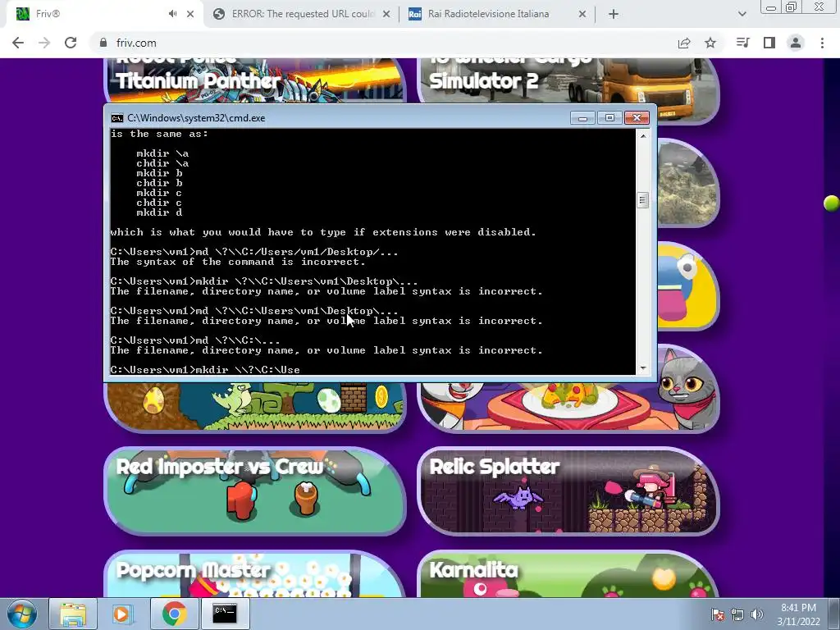Close the Friv tab
Viewport: 840px width, 630px height.
pos(190,14)
